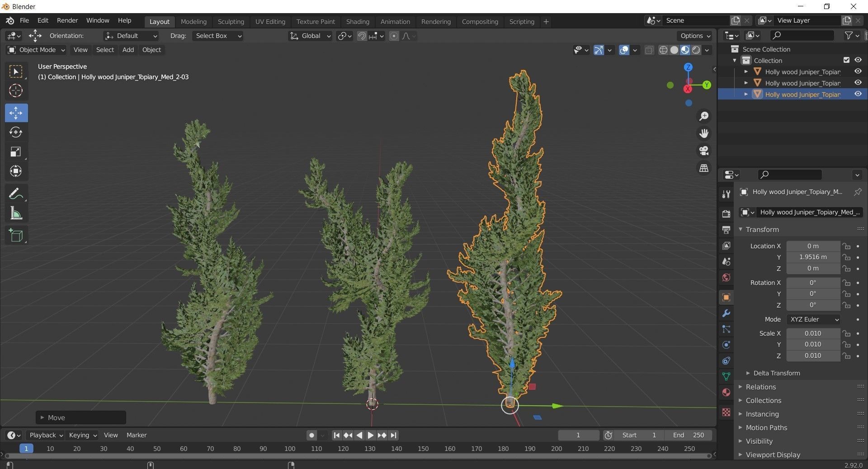The width and height of the screenshot is (868, 469).
Task: Click the pan view hand icon
Action: [704, 133]
